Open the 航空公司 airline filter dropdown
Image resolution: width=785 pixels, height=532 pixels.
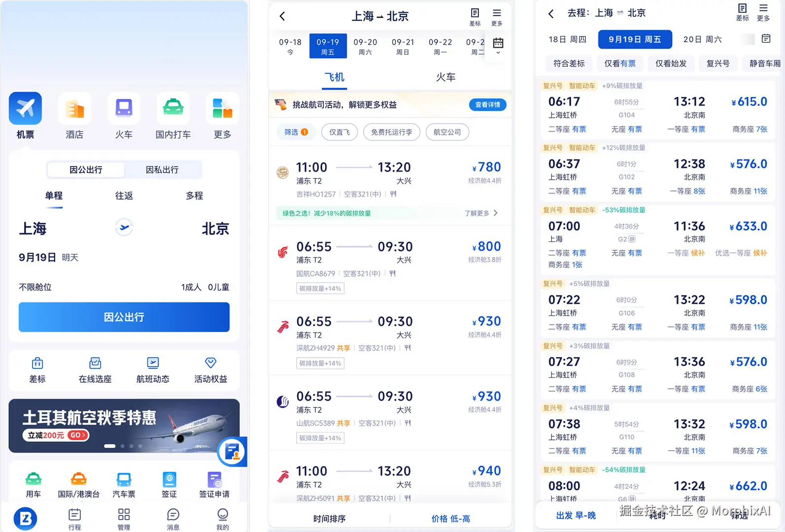click(447, 132)
